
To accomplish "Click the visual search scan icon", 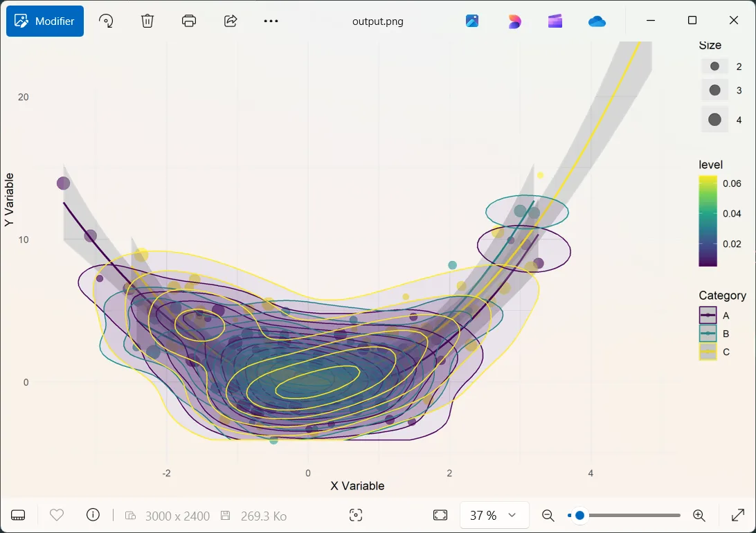I will point(356,515).
